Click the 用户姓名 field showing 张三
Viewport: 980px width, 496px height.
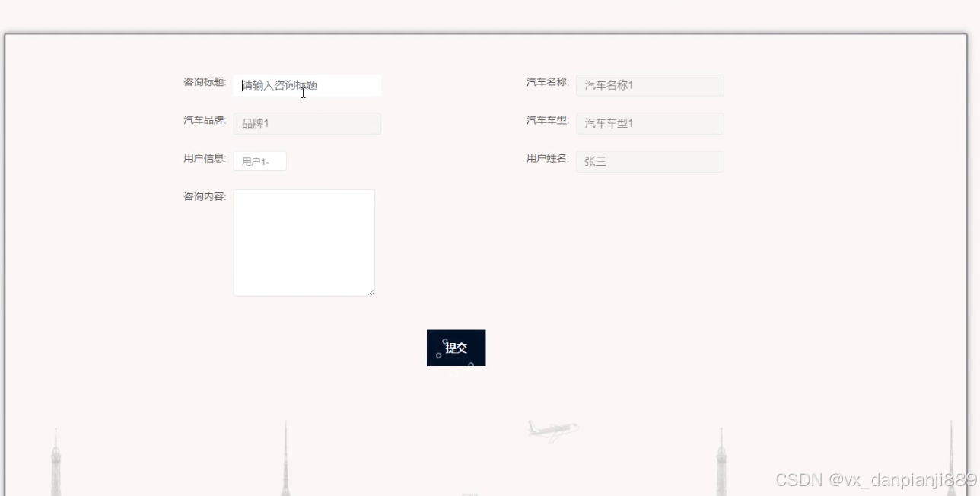[650, 161]
